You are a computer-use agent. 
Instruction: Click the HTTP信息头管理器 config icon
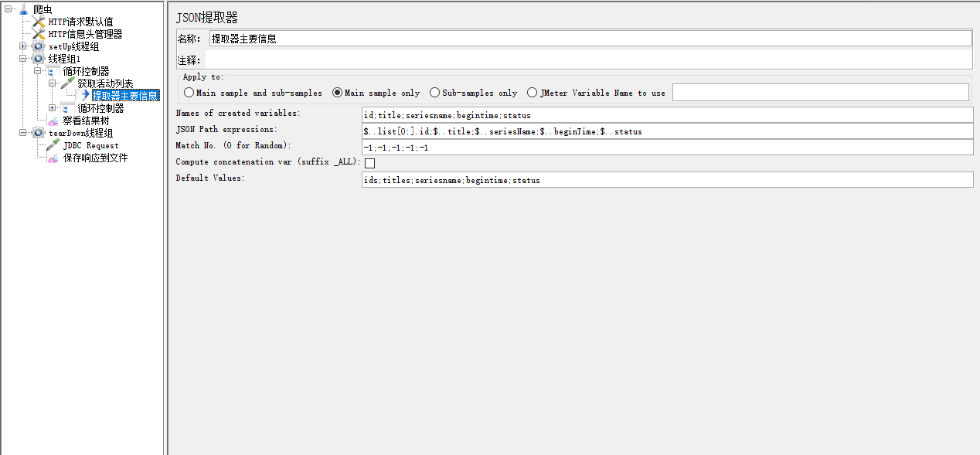click(x=39, y=34)
